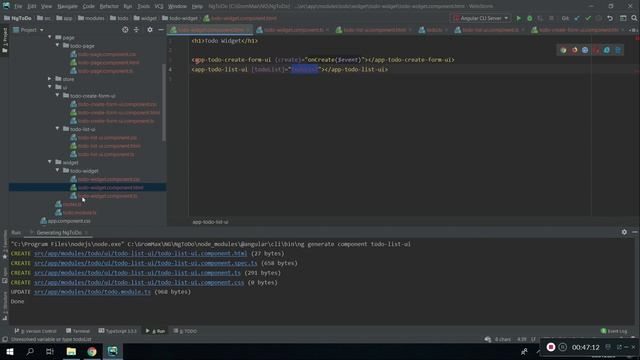Open Search Everywhere magnifier in toolbar

pyautogui.click(x=634, y=18)
